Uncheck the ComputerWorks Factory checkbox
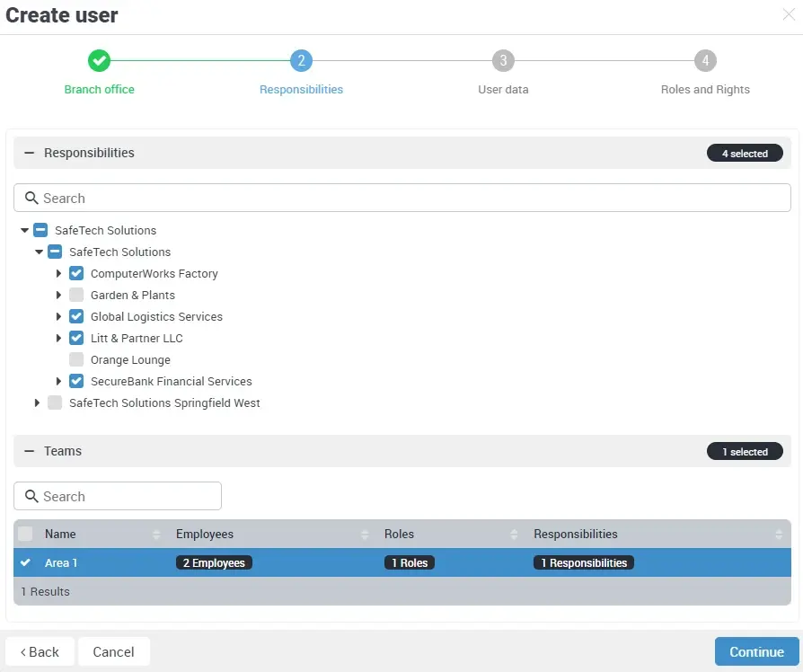The image size is (803, 672). tap(76, 273)
